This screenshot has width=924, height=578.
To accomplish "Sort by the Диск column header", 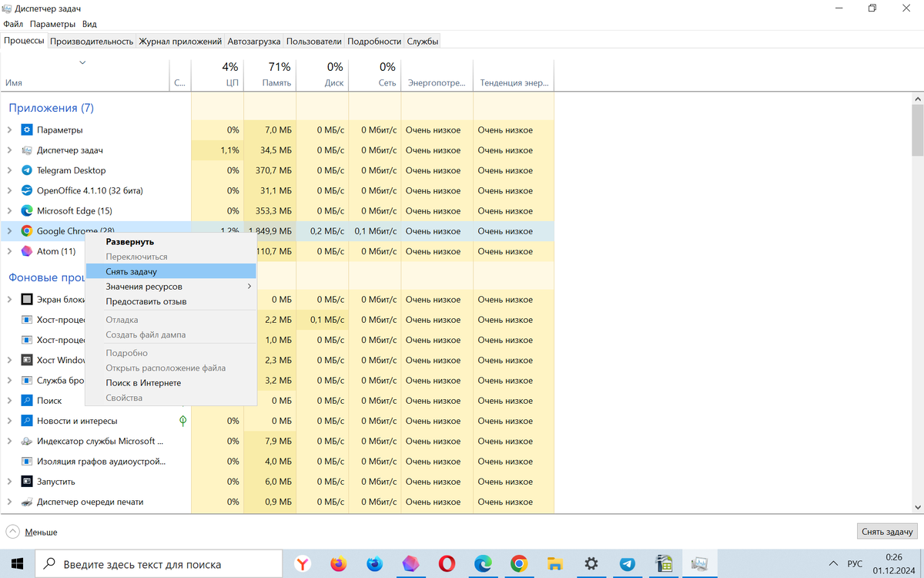I will 322,75.
